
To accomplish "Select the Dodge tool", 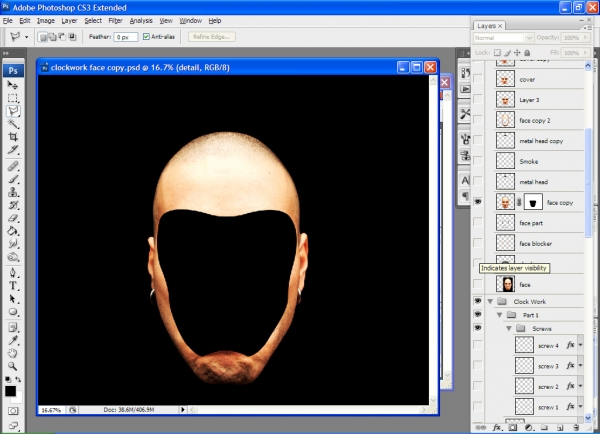I will (13, 256).
